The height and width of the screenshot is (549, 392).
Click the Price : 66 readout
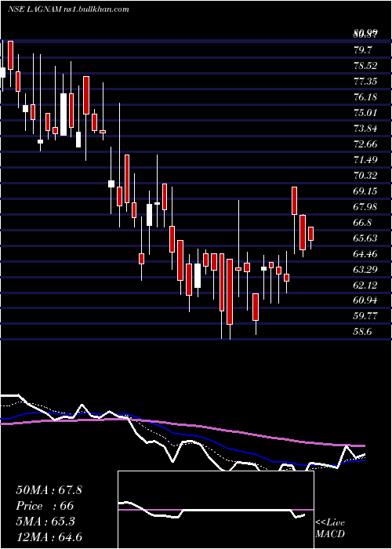45,506
